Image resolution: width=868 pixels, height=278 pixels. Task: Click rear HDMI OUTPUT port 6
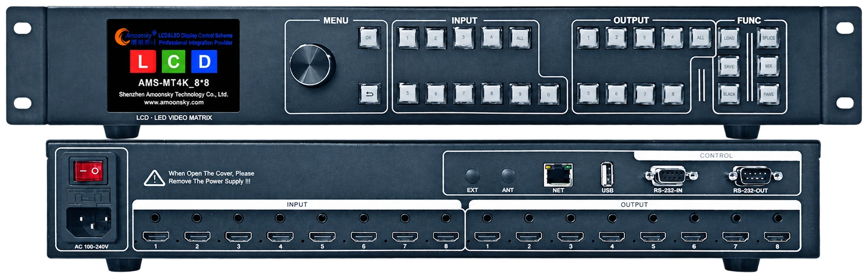(x=694, y=237)
